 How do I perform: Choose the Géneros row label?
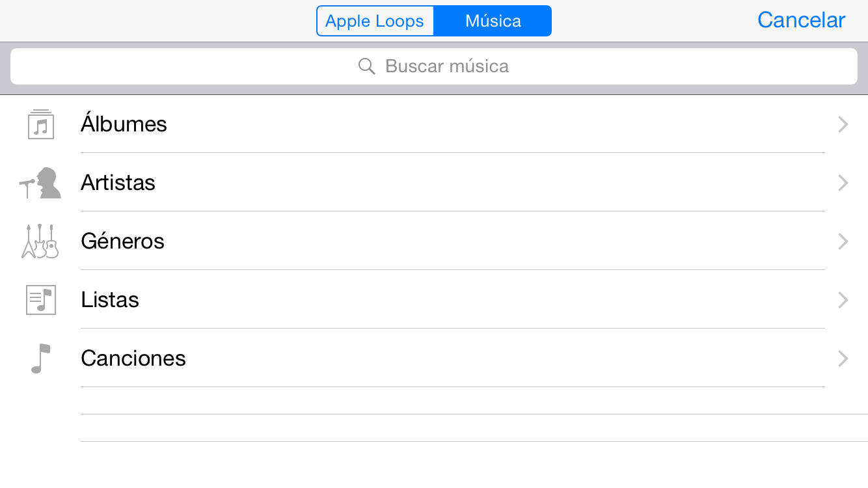pos(122,240)
